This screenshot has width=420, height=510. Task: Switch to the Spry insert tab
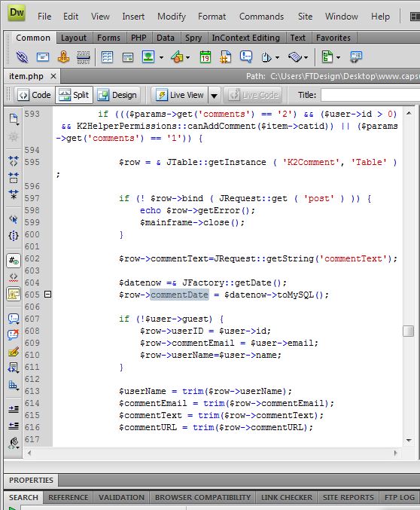193,38
